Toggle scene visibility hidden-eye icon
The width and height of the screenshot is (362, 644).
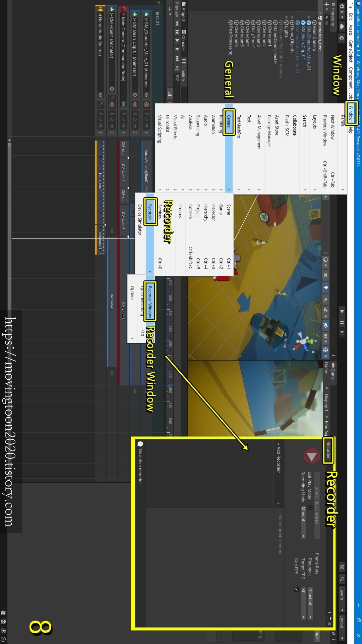[325, 325]
